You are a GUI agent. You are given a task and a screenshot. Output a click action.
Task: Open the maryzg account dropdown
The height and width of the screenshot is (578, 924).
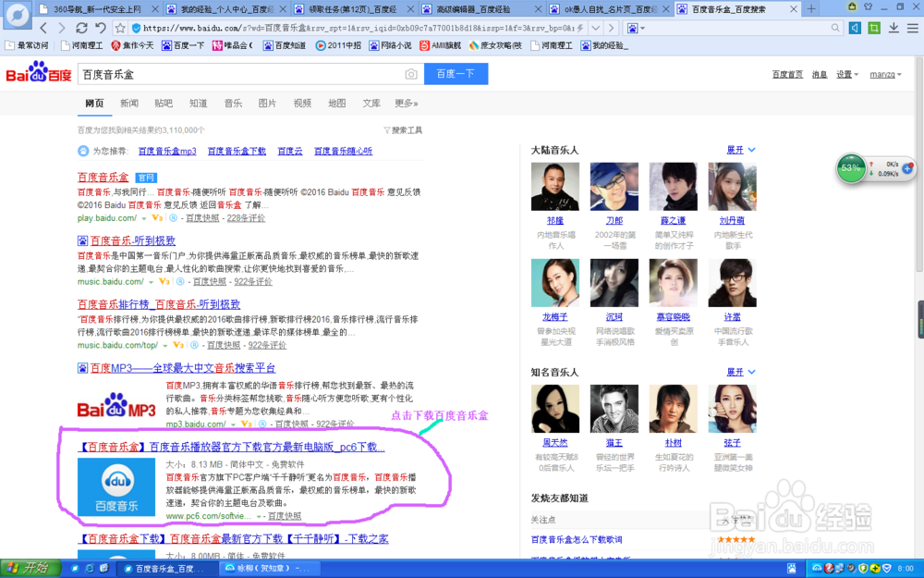coord(886,74)
